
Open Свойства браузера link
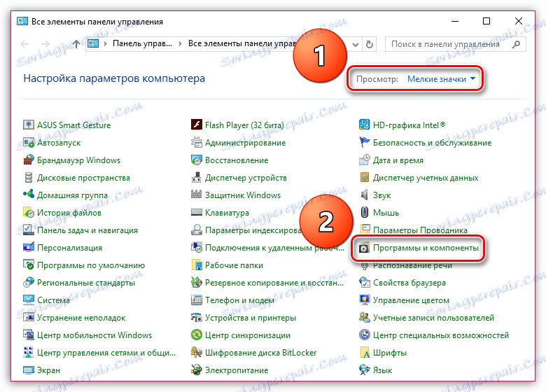coord(409,283)
